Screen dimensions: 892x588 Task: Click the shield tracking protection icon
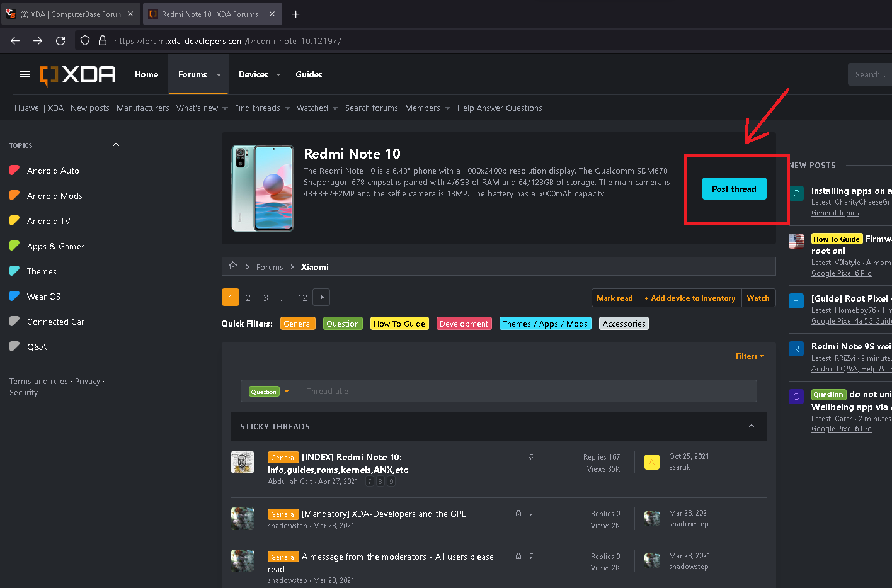85,41
